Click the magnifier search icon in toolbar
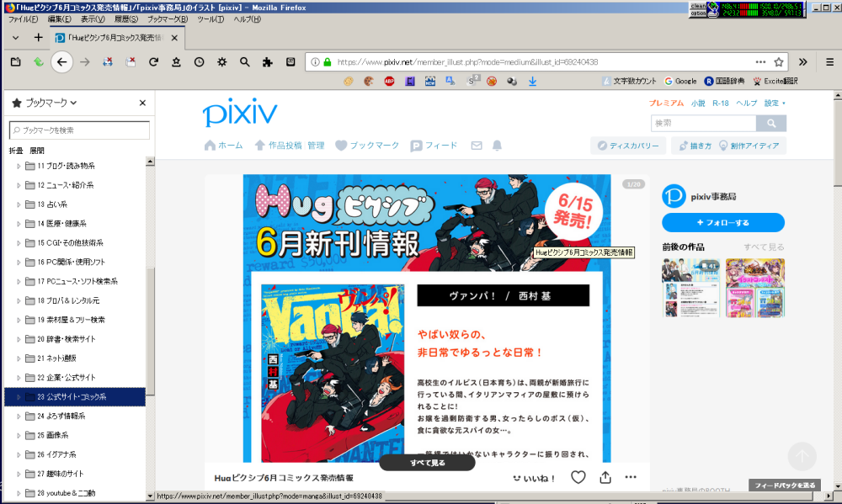The image size is (842, 504). [x=245, y=62]
